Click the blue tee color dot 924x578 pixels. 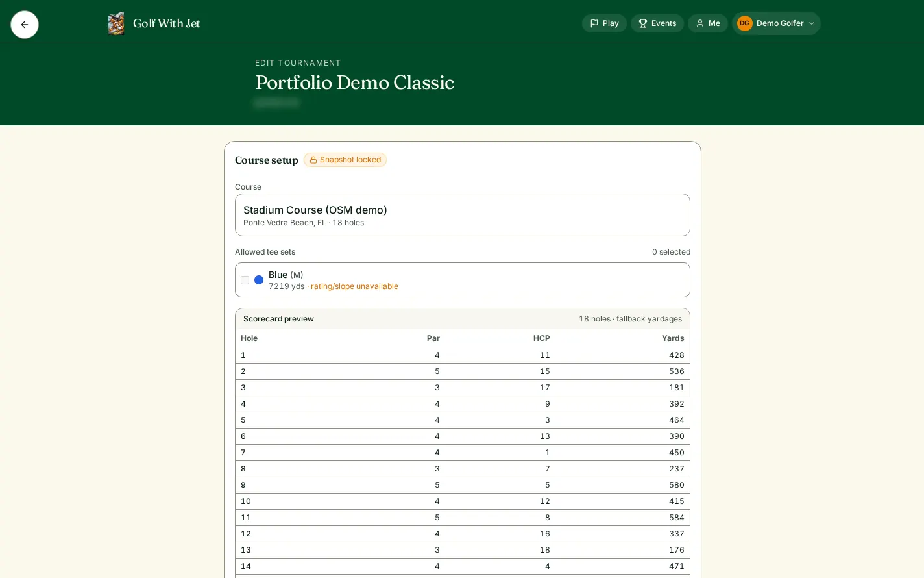pyautogui.click(x=259, y=280)
